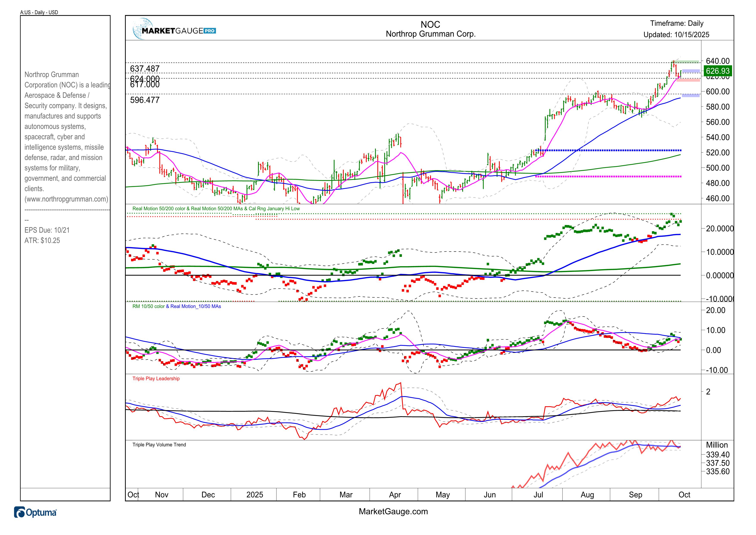This screenshot has width=756, height=535.
Task: Click the A:US - Daily - USD header
Action: [x=39, y=13]
